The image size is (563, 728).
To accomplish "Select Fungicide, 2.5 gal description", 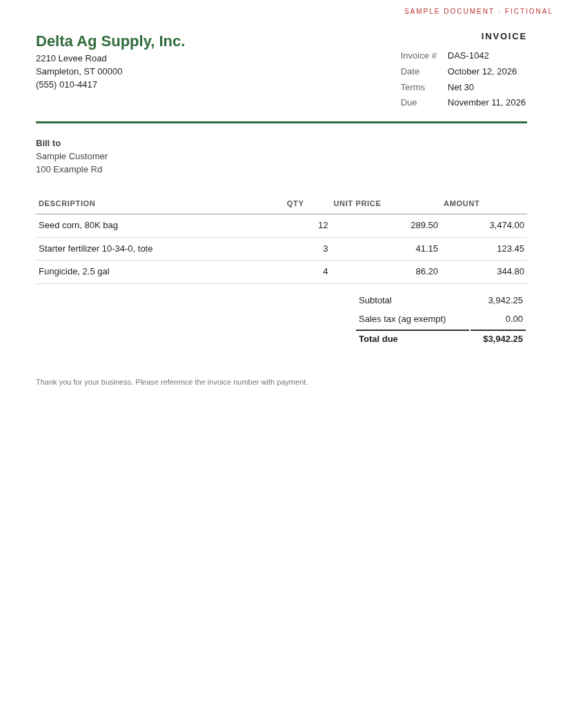I will coord(74,272).
